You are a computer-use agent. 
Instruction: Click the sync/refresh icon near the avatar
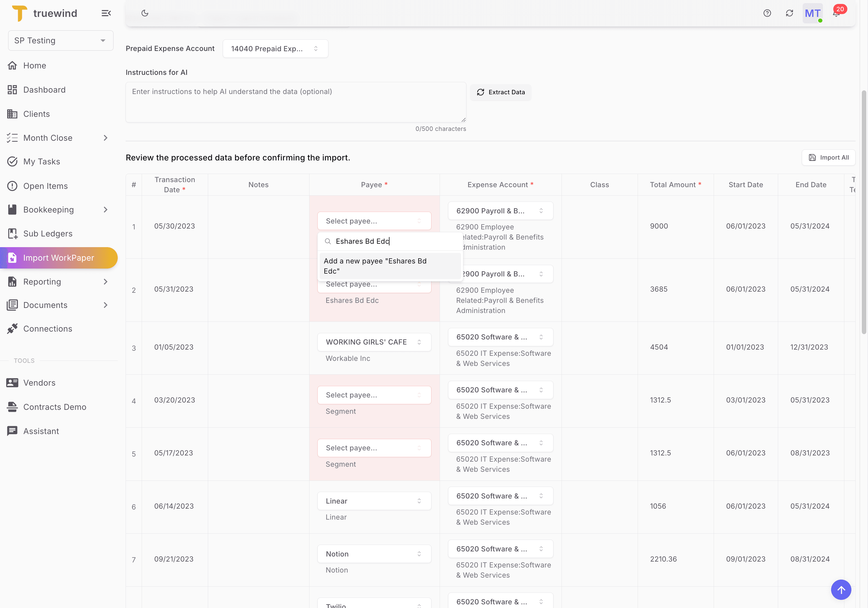tap(790, 13)
